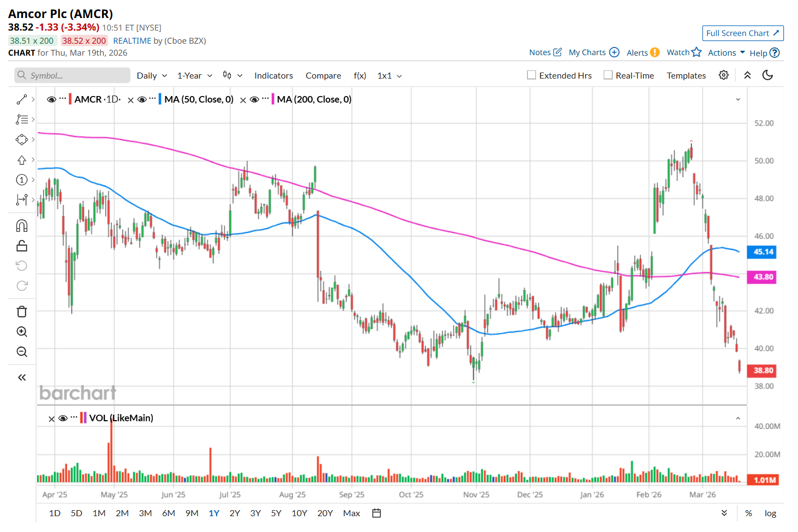Open the date range calendar picker
Image resolution: width=798 pixels, height=532 pixels.
(377, 513)
